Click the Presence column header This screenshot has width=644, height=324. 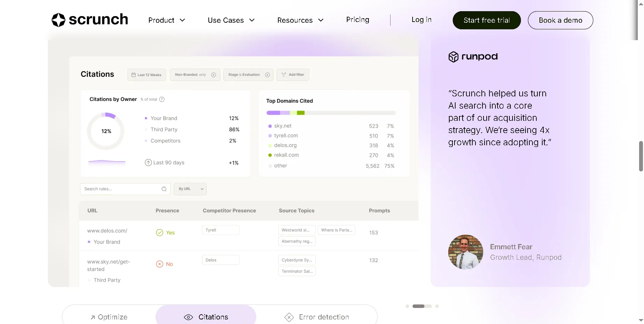[167, 211]
